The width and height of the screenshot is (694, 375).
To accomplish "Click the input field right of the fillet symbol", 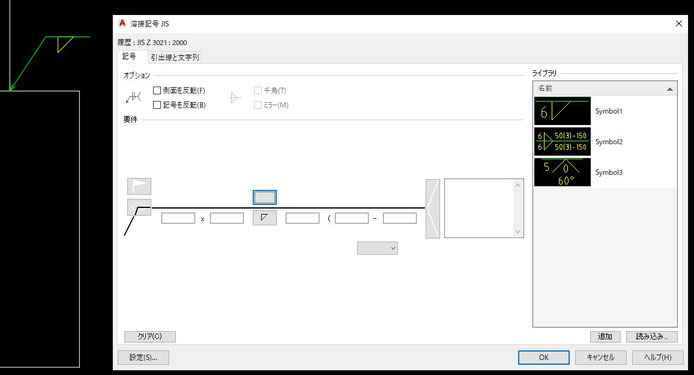I will (x=302, y=218).
